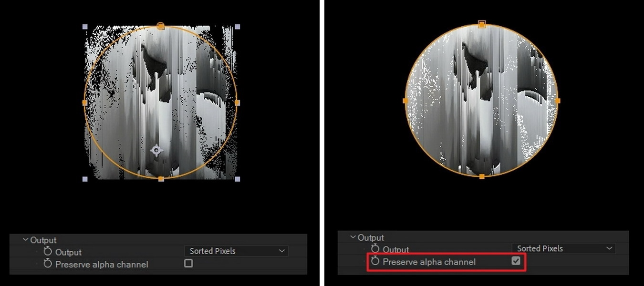
Task: Select the left-side mask vertex of the circular masked image
Action: pos(405,101)
